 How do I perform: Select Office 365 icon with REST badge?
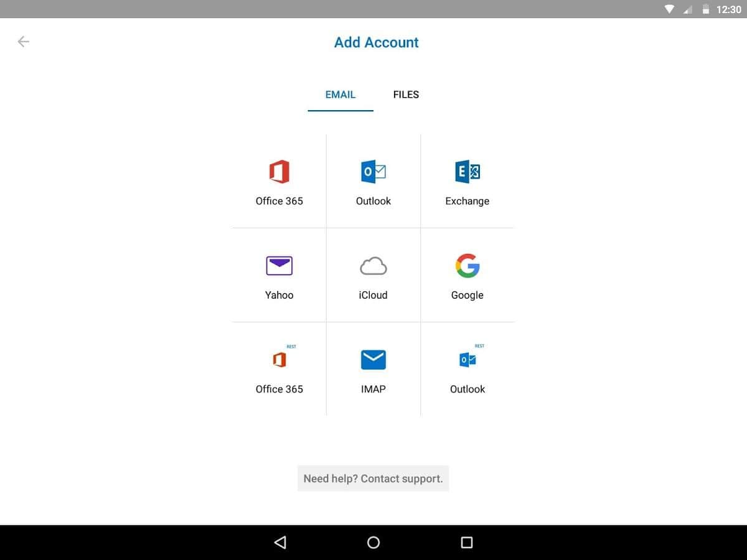pos(280,360)
